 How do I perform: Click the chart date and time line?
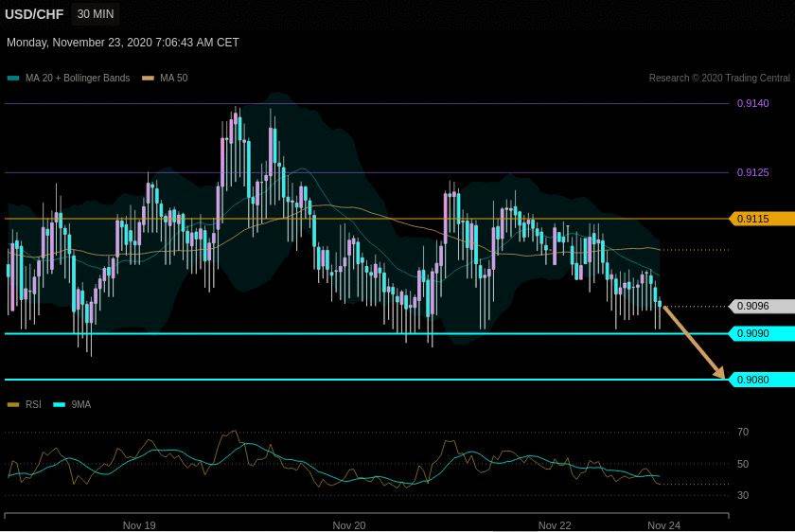[x=123, y=43]
